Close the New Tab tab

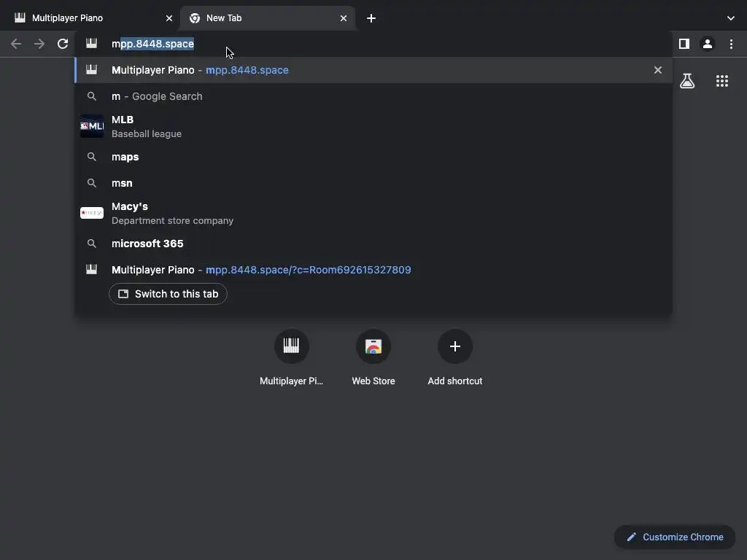[x=344, y=18]
